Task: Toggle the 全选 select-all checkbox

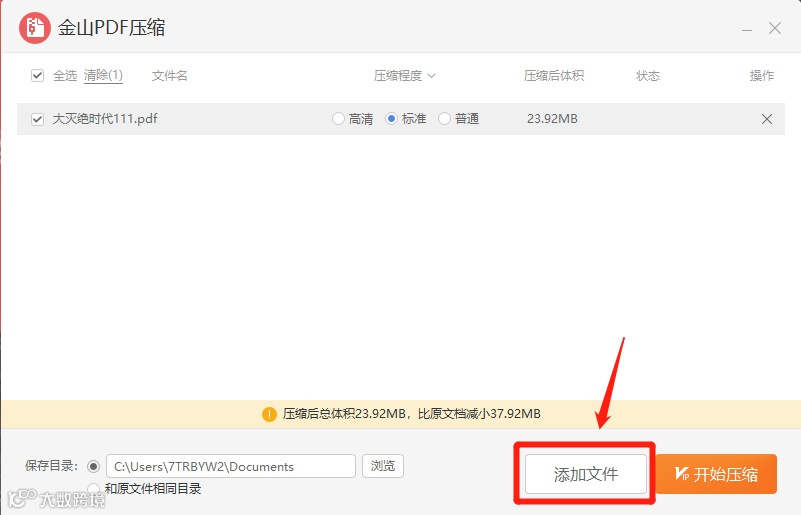Action: pos(37,76)
